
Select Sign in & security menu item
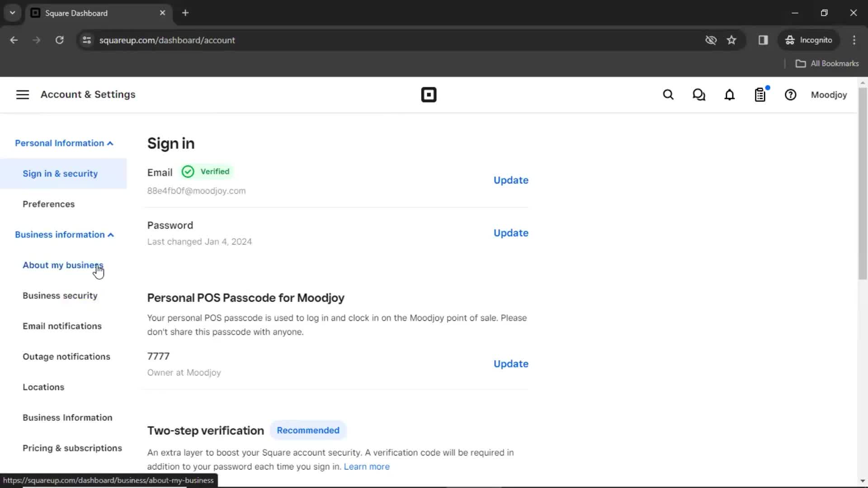[60, 174]
